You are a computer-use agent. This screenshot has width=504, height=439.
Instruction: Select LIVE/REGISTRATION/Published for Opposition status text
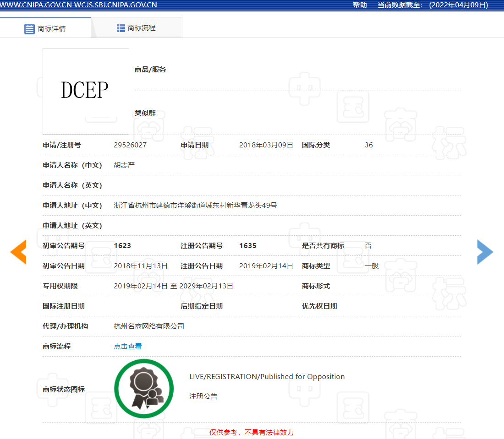point(267,377)
